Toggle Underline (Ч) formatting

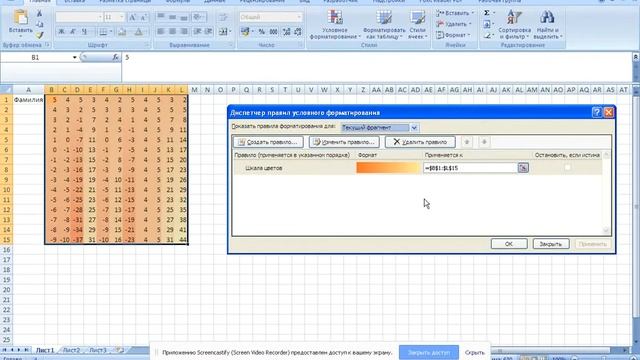coord(84,31)
